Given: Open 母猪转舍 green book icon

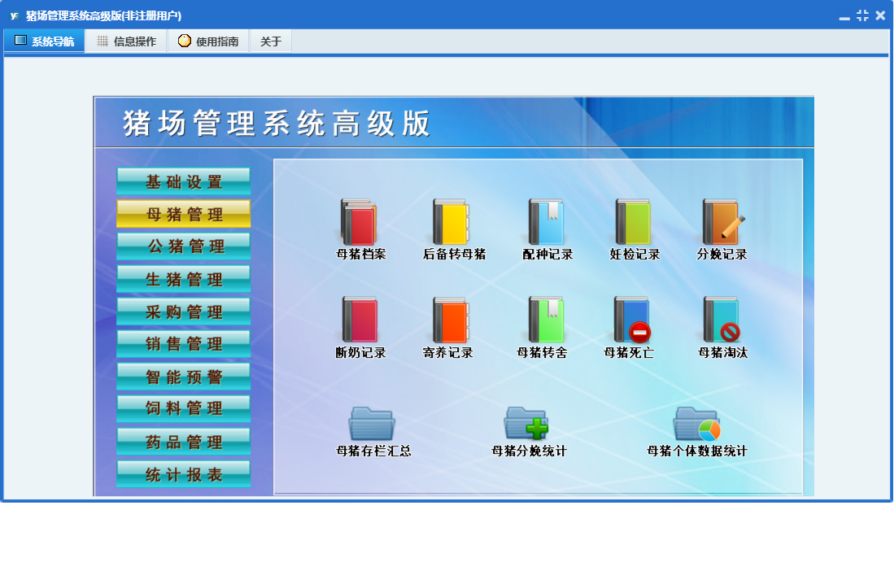Looking at the screenshot, I should [546, 320].
